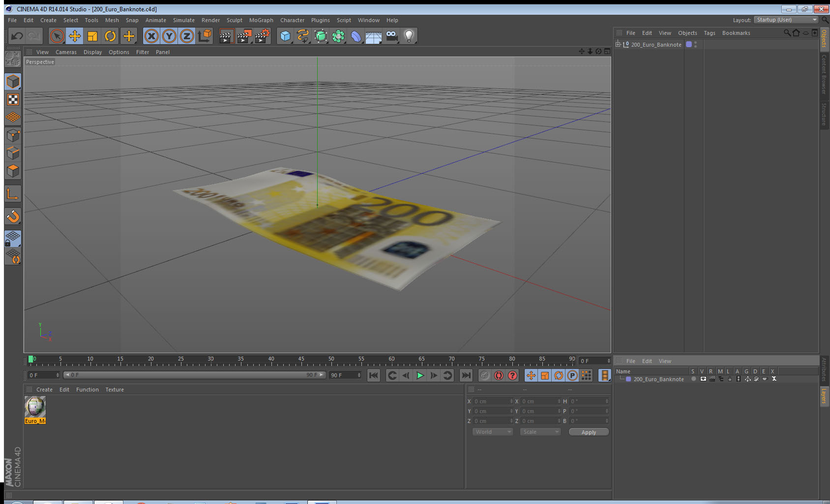
Task: Click the Object Manager search icon
Action: (x=787, y=33)
